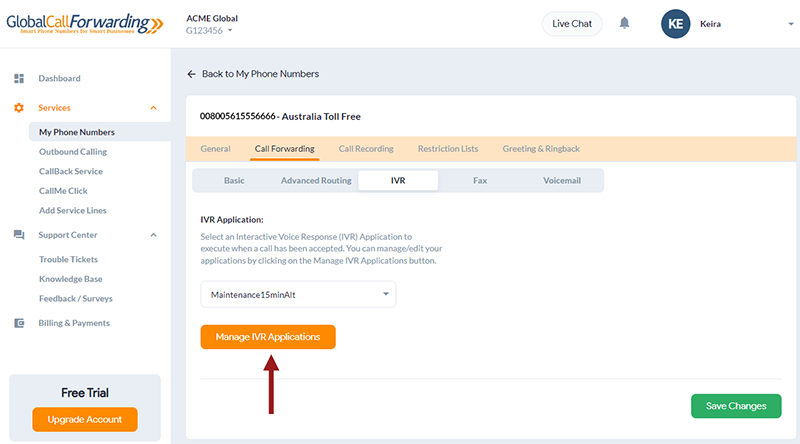
Task: Switch to Advanced Routing sub-tab
Action: click(316, 181)
